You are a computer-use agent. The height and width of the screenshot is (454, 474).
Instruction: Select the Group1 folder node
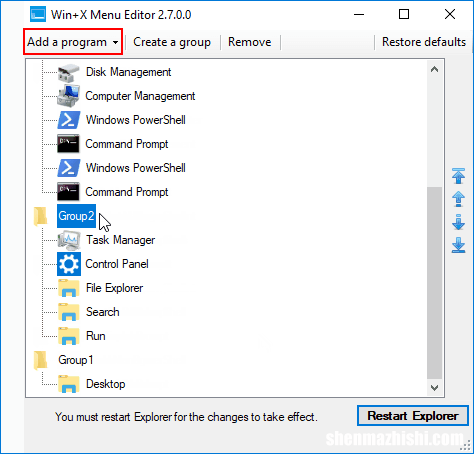click(76, 360)
